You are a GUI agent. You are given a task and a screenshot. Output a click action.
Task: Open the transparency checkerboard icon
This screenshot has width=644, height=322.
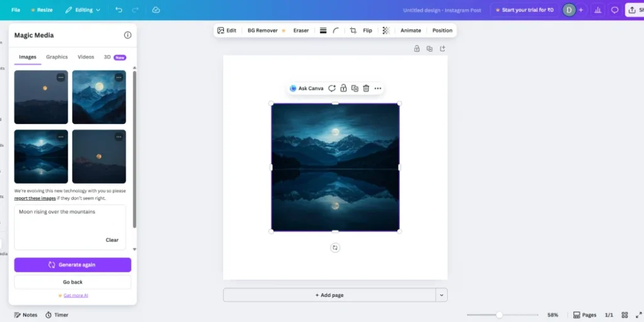click(386, 30)
